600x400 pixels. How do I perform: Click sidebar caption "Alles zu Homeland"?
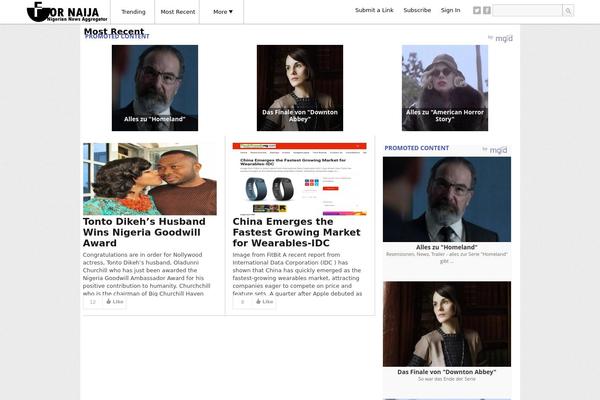pyautogui.click(x=447, y=247)
